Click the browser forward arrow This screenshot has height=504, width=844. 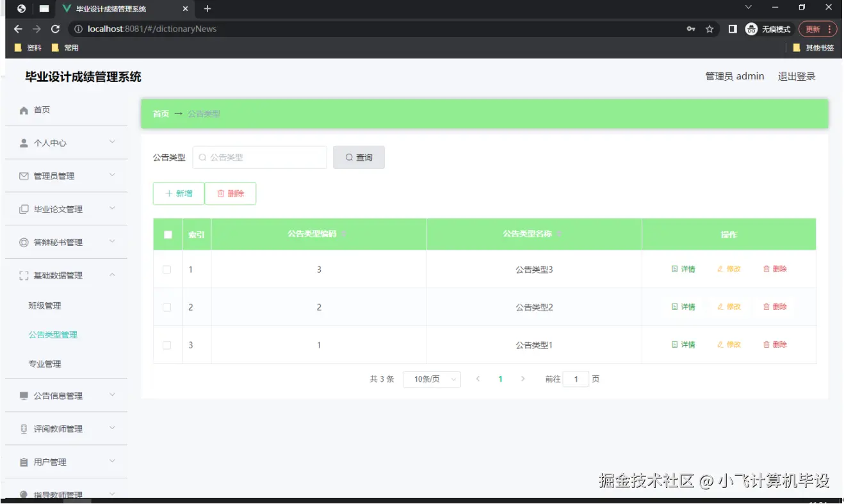(x=37, y=29)
